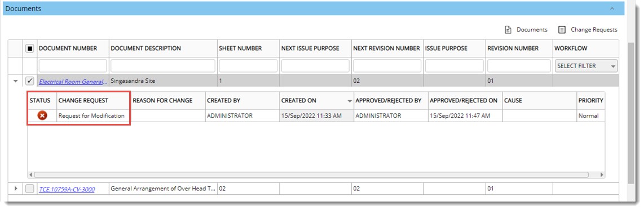Image resolution: width=644 pixels, height=210 pixels.
Task: Click the left arrow of the horizontal scrollbar
Action: pos(31,175)
